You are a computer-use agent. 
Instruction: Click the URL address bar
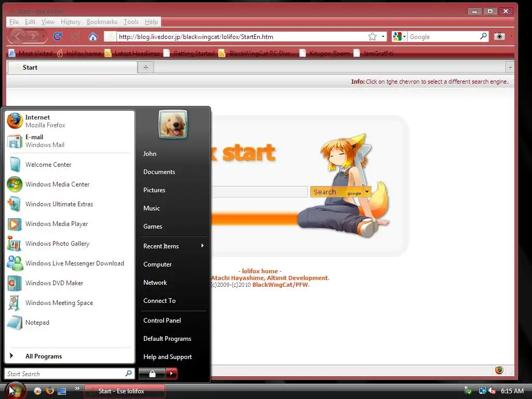pyautogui.click(x=242, y=37)
